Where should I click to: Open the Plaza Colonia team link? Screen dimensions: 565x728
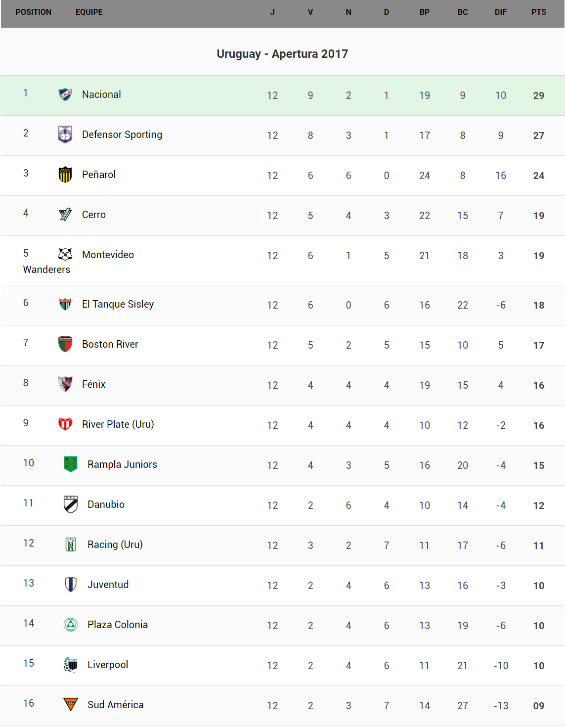[x=117, y=625]
